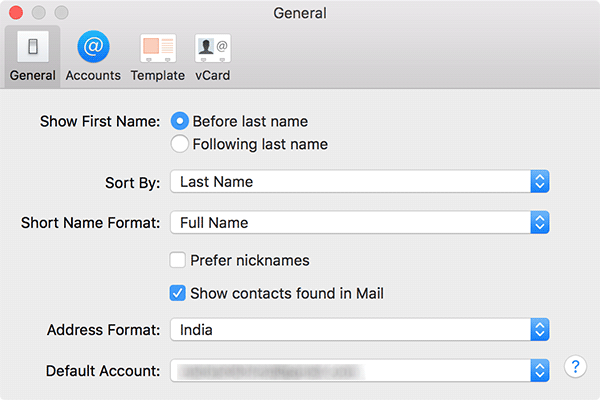Click the Sort By label
This screenshot has height=400, width=600.
pyautogui.click(x=132, y=183)
